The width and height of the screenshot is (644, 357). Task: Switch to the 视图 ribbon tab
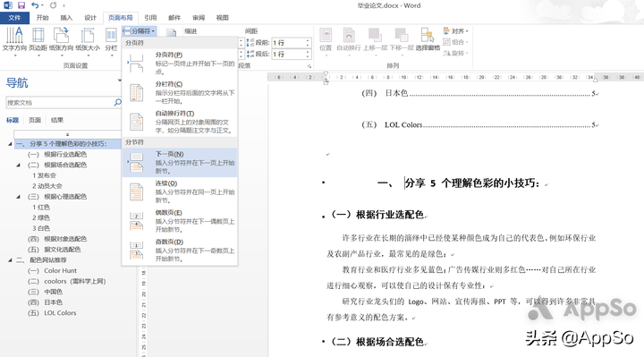coord(222,18)
